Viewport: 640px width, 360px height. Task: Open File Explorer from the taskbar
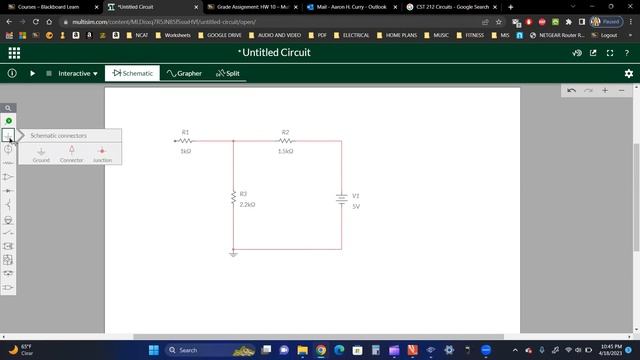point(302,350)
